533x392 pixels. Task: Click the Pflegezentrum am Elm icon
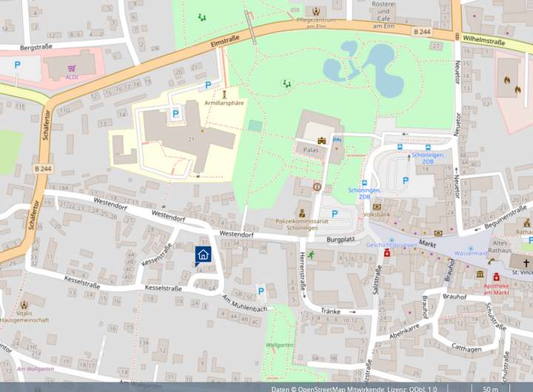pyautogui.click(x=317, y=11)
